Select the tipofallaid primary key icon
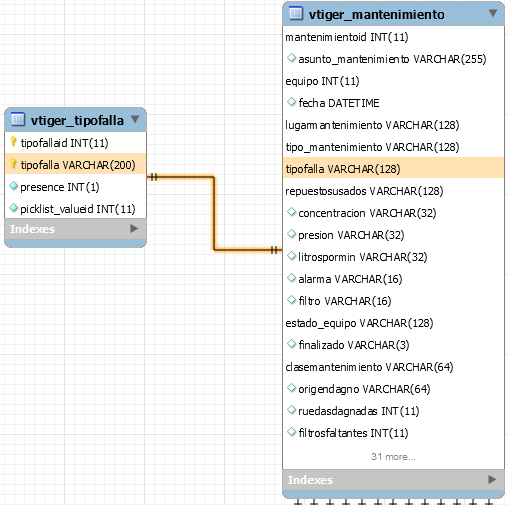The width and height of the screenshot is (508, 505). (13, 142)
